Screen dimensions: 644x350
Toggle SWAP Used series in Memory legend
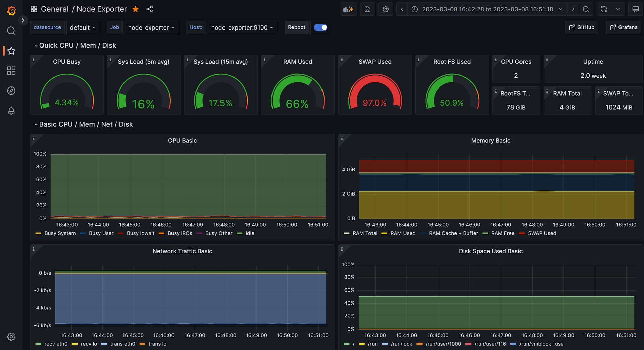click(542, 233)
